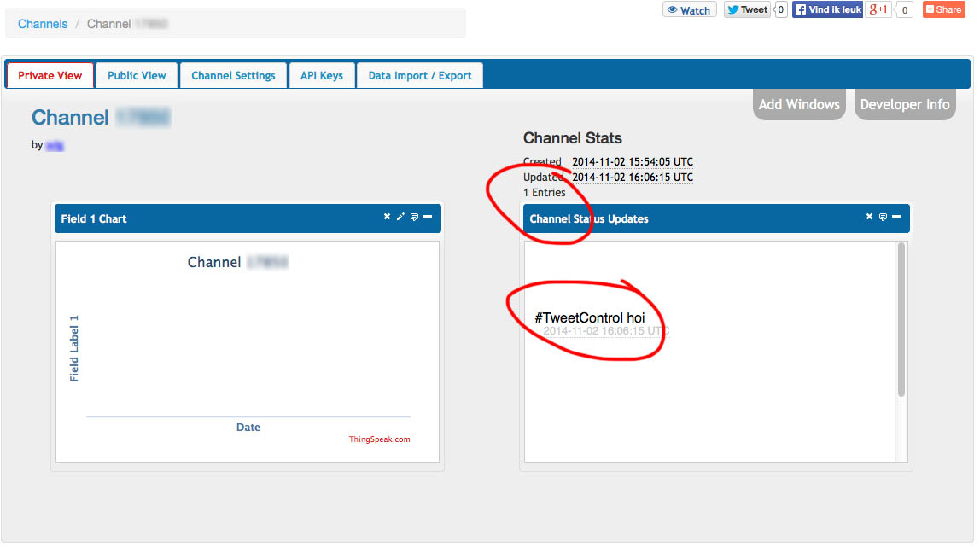This screenshot has width=980, height=553.
Task: Select the '#TweetControl hoi' status text
Action: 589,317
